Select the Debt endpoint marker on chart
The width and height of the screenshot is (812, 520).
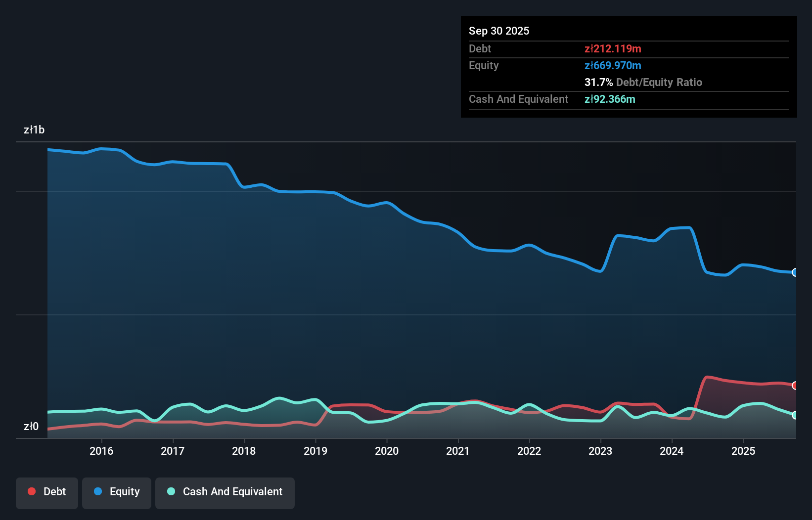(795, 386)
